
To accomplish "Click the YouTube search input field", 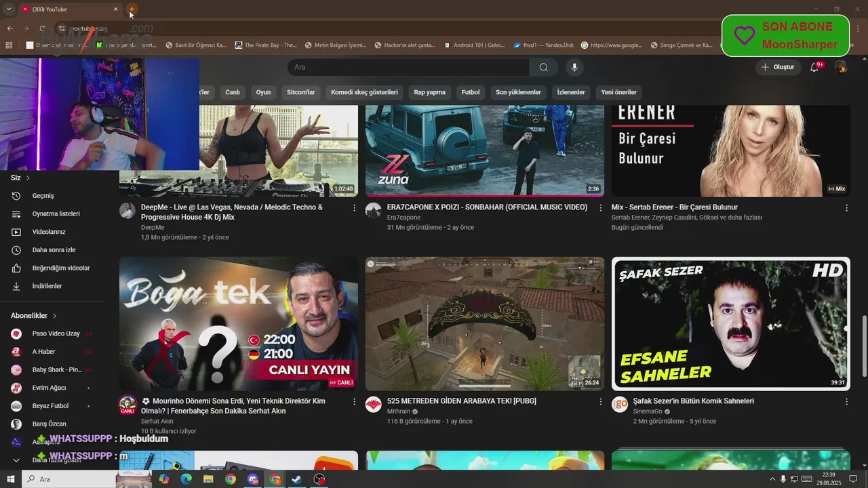I will click(x=409, y=67).
